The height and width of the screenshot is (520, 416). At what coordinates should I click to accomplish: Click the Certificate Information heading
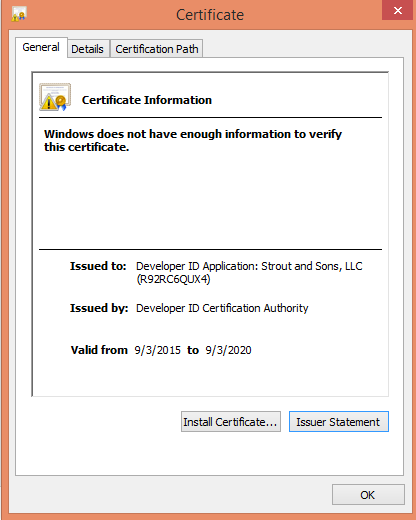(147, 100)
